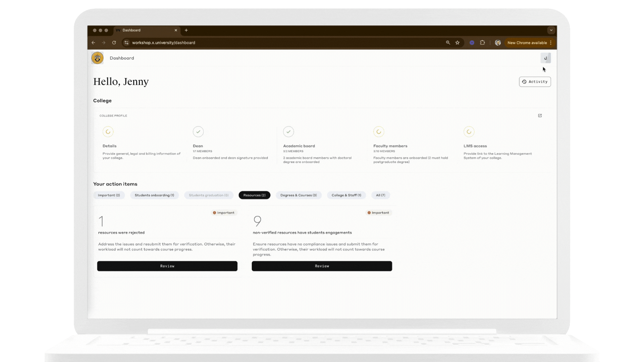Select Students graduation (0) filter
The image size is (644, 362).
click(209, 195)
